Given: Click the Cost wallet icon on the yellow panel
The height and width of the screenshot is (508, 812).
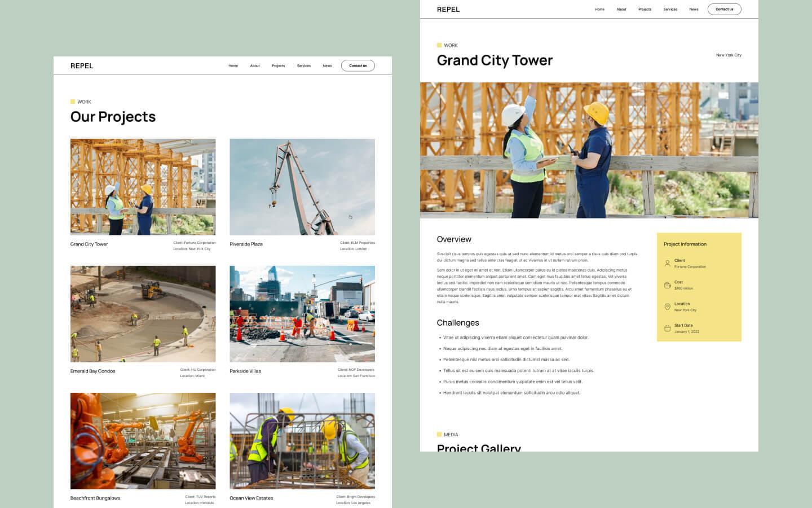Looking at the screenshot, I should 668,284.
